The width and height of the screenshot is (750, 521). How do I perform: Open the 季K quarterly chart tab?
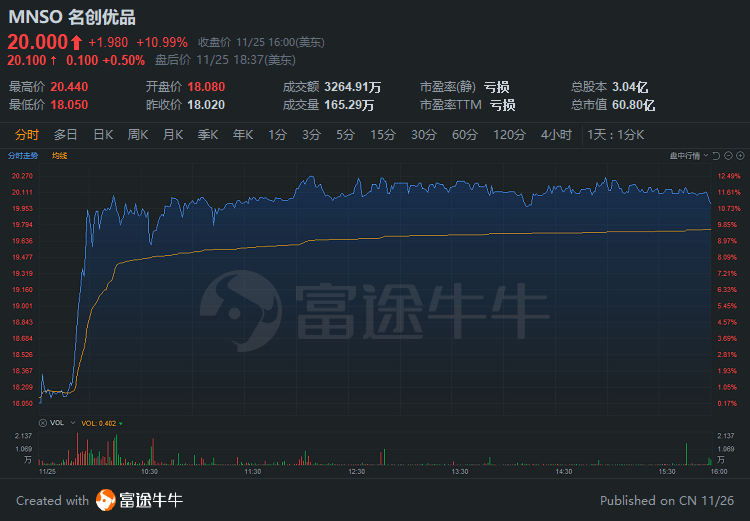click(x=208, y=135)
